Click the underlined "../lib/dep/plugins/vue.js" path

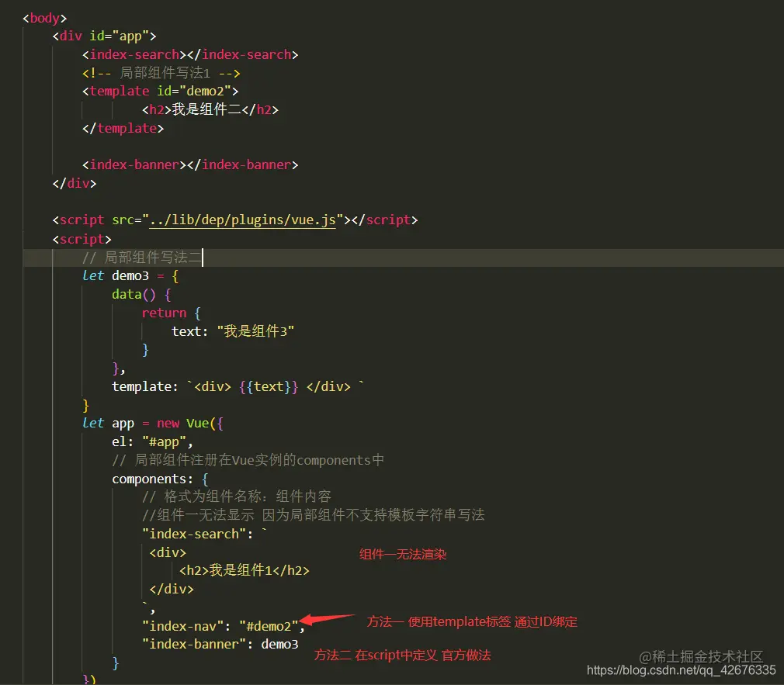pos(243,220)
